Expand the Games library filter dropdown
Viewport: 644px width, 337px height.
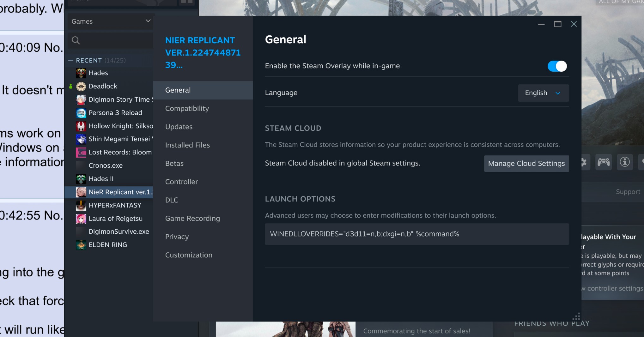(110, 21)
